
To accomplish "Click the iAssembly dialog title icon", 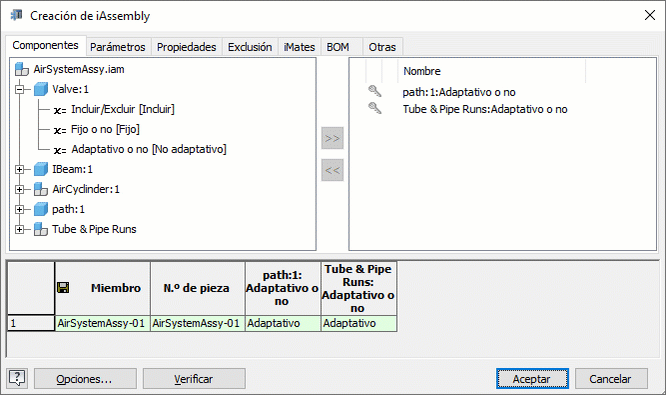I will pos(17,15).
